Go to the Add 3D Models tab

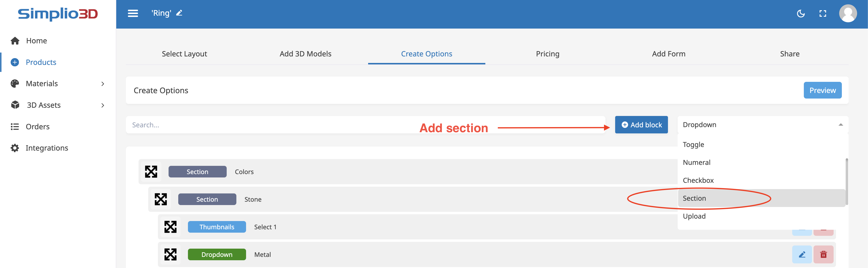(x=305, y=54)
